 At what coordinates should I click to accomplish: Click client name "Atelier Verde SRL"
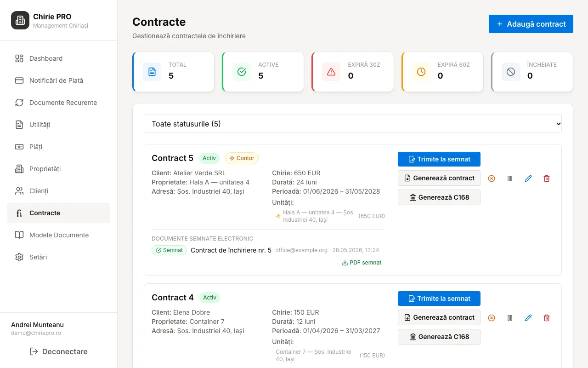[x=199, y=173]
